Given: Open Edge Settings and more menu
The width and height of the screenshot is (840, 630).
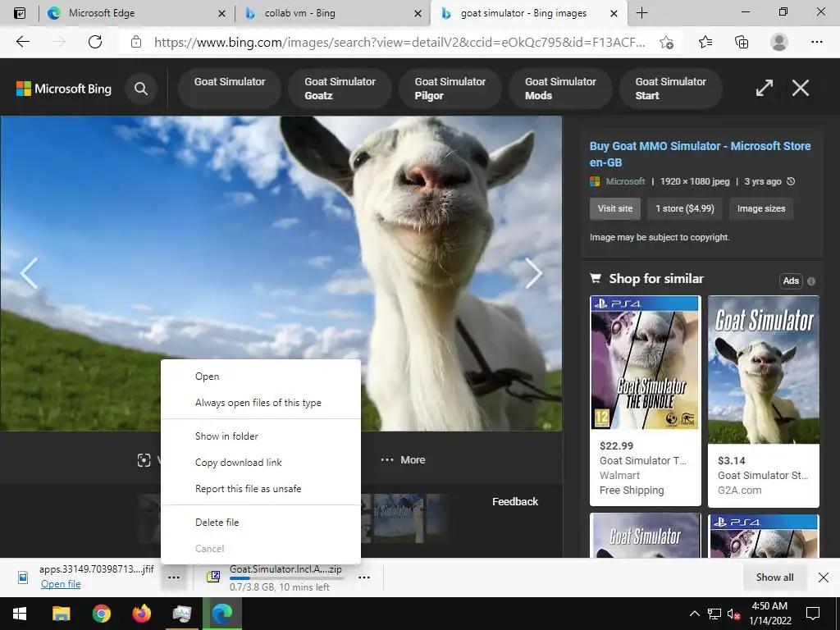Looking at the screenshot, I should click(816, 42).
